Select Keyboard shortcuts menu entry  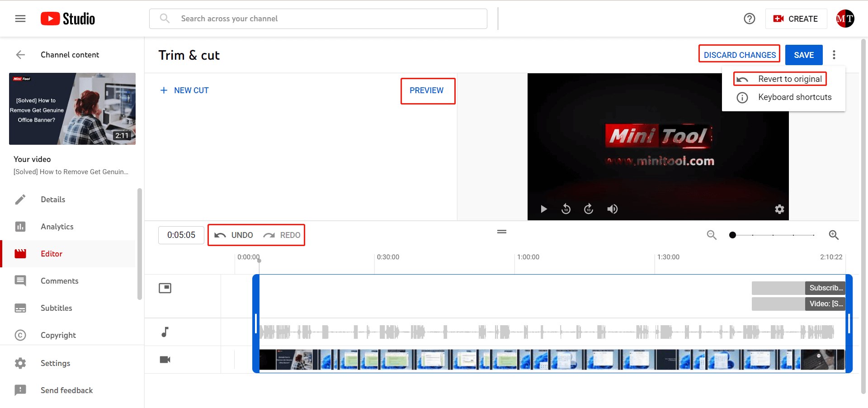pyautogui.click(x=783, y=97)
